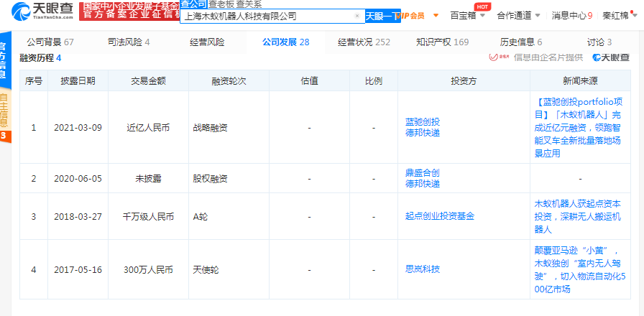Click the 300万人民币 amount cell
The image size is (644, 316).
(148, 269)
